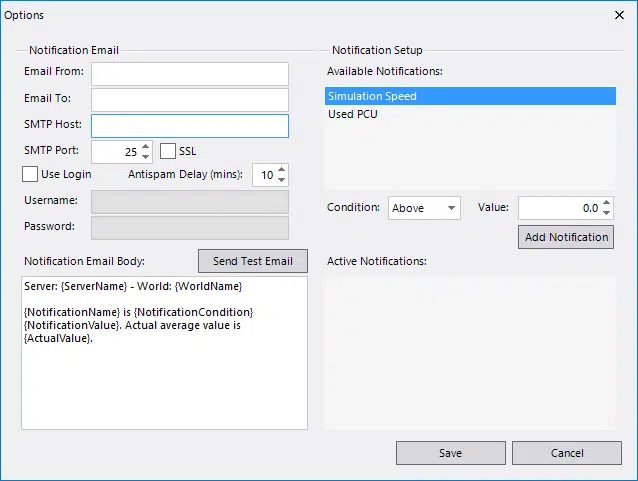Screen dimensions: 638x481
Task: Check the Use Login option
Action: pyautogui.click(x=30, y=174)
